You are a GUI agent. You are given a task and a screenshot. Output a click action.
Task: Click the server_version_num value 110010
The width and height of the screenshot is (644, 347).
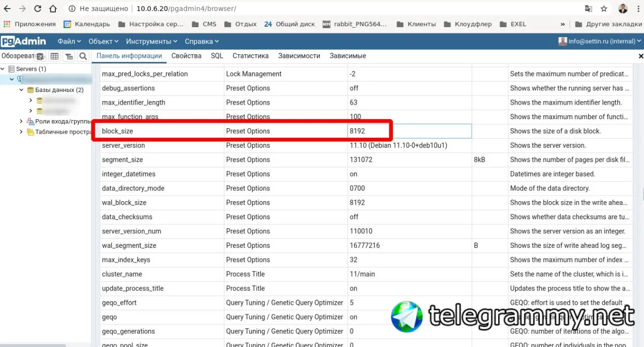tap(361, 231)
